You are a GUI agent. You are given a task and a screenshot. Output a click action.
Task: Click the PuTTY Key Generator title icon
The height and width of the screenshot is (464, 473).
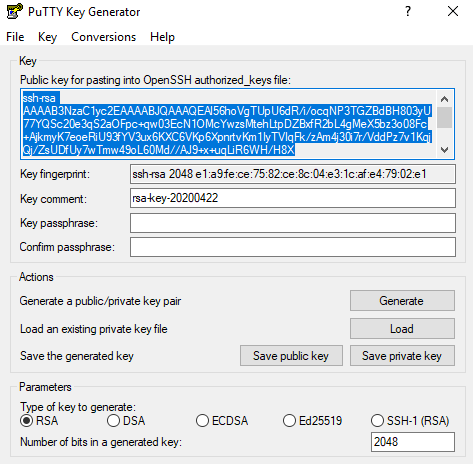tap(14, 11)
